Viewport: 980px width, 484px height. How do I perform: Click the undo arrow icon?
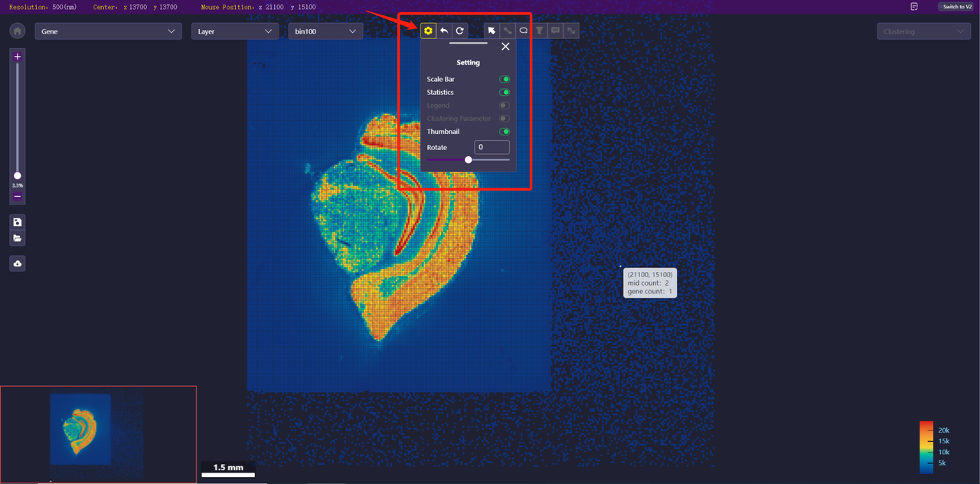pyautogui.click(x=444, y=31)
